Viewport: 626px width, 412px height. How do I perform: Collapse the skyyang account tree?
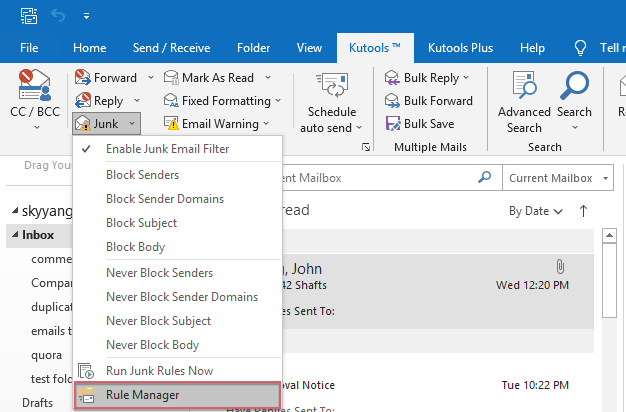(15, 210)
